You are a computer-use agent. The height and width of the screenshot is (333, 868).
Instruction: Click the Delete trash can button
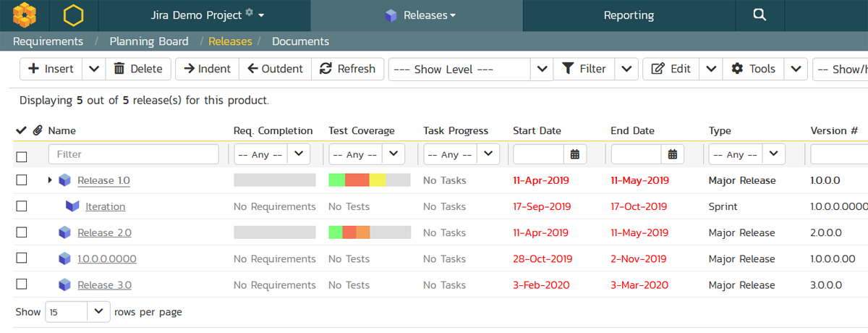[138, 69]
